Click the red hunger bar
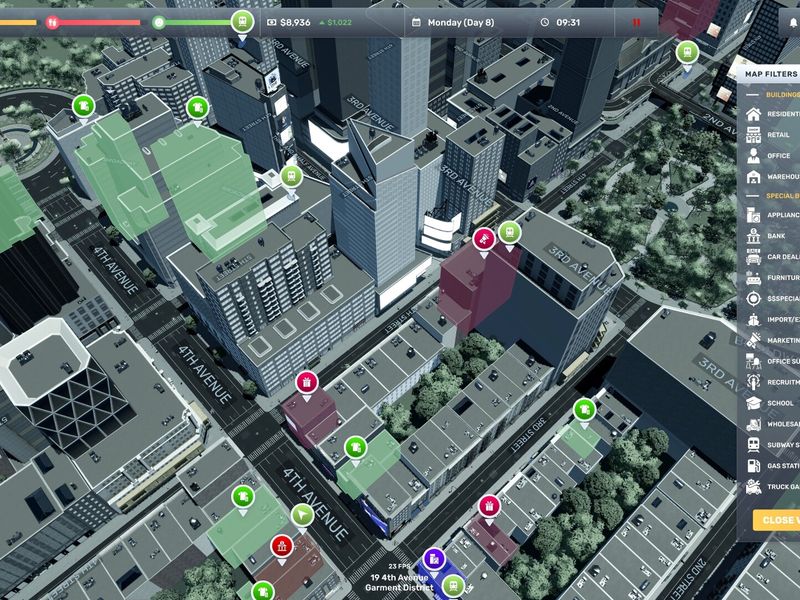The width and height of the screenshot is (800, 600). (x=100, y=22)
